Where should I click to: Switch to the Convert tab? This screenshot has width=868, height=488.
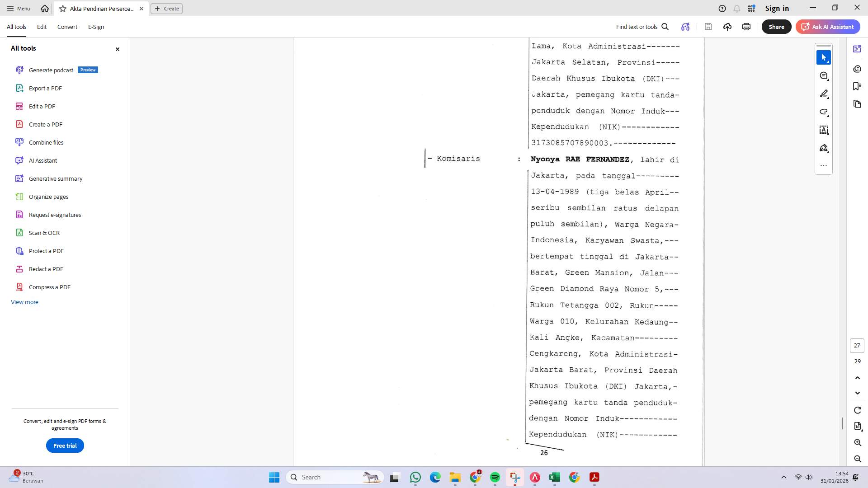(67, 27)
